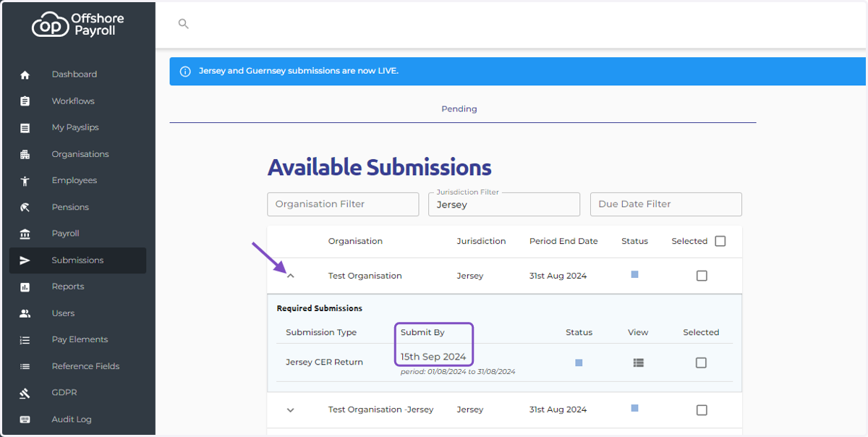
Task: Click the Period End Date column header
Action: tap(563, 241)
